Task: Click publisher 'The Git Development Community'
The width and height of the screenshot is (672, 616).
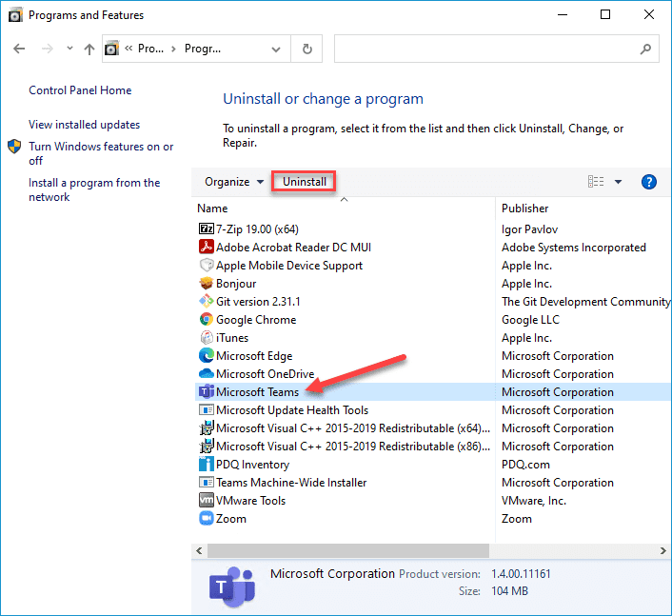Action: click(585, 302)
